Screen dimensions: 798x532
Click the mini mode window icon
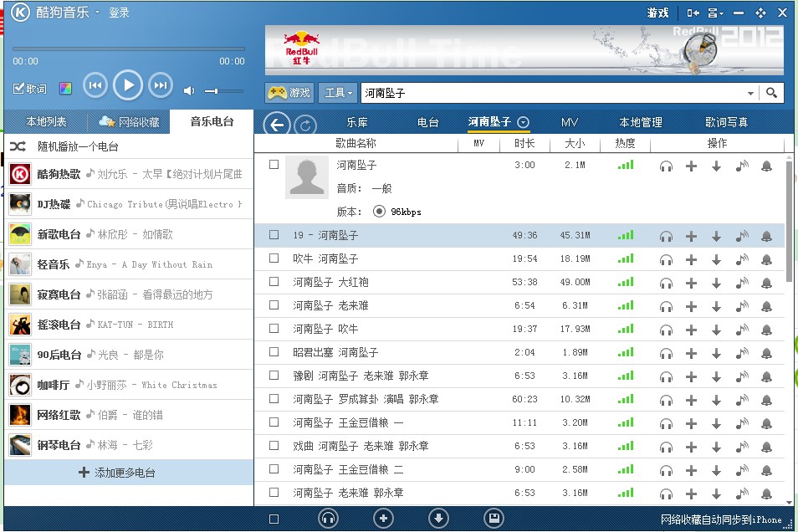pyautogui.click(x=693, y=13)
